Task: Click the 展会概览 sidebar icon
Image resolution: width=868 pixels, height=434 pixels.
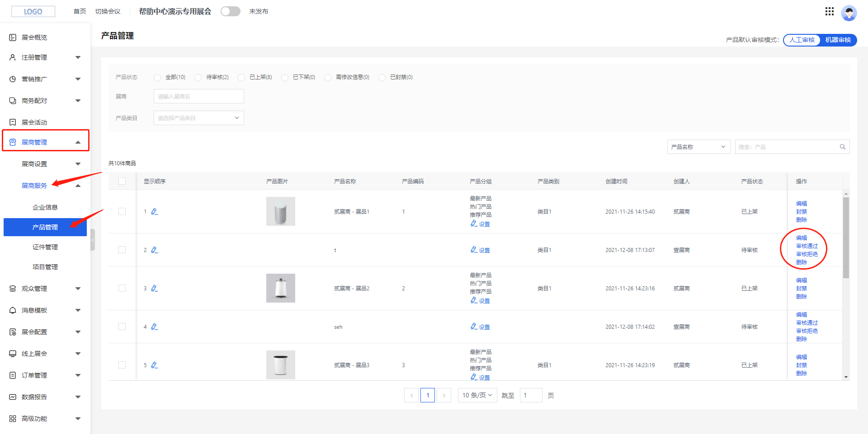Action: (x=13, y=37)
